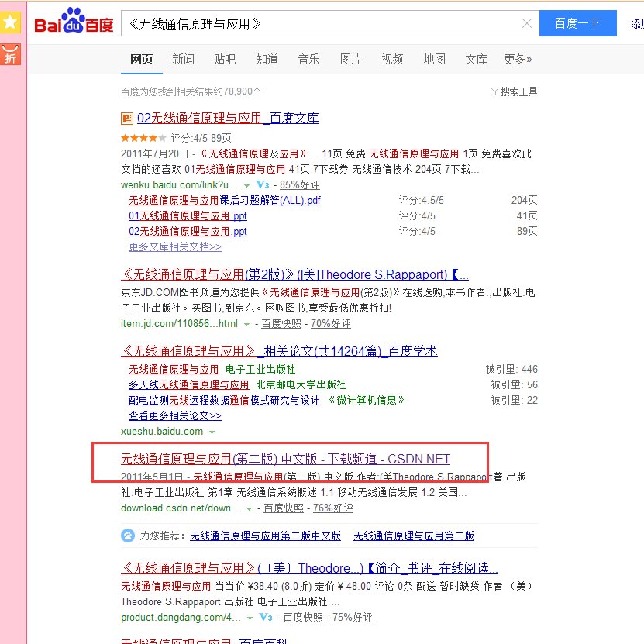
Task: Clear the search box with the X icon
Action: point(528,24)
